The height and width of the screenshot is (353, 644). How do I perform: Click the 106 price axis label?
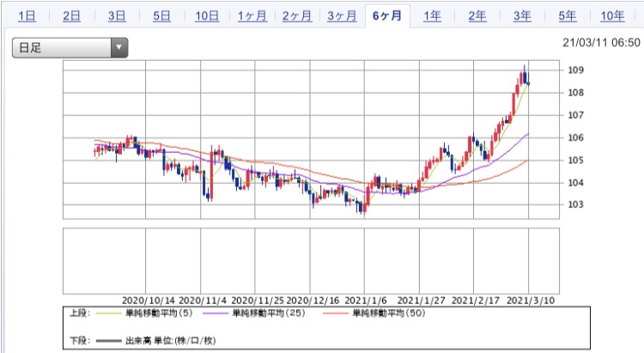pyautogui.click(x=575, y=137)
